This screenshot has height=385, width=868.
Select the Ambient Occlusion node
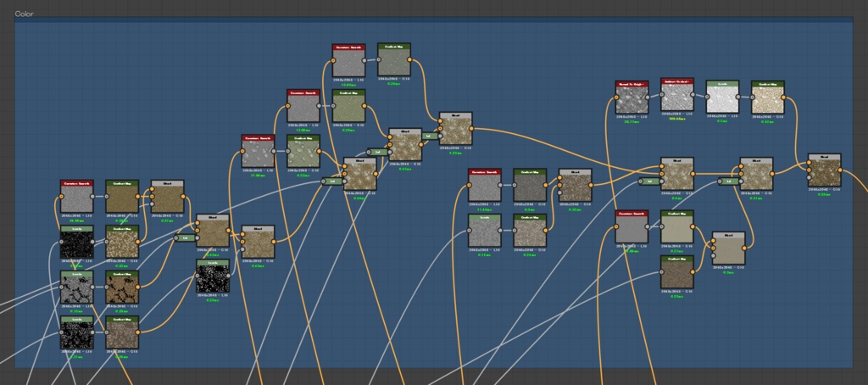coord(677,94)
